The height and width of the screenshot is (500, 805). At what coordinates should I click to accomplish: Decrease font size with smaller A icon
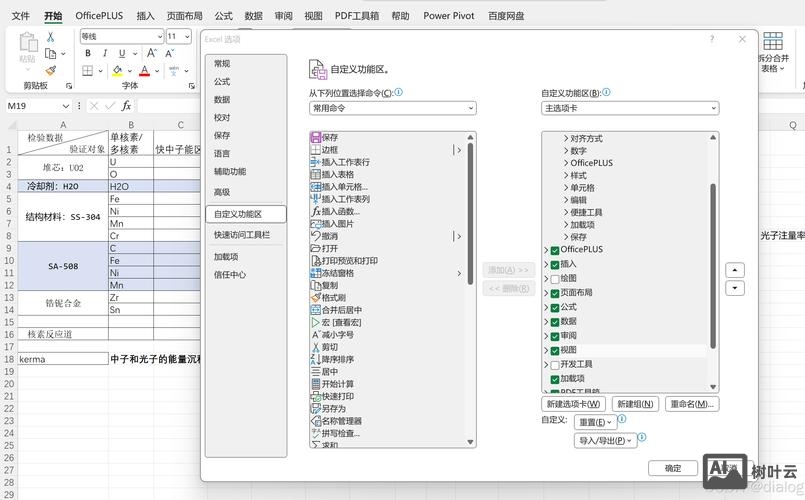169,53
